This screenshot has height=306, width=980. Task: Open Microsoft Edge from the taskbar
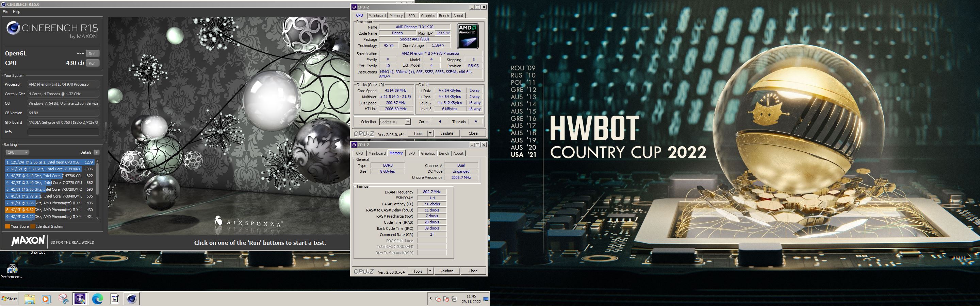(x=97, y=299)
